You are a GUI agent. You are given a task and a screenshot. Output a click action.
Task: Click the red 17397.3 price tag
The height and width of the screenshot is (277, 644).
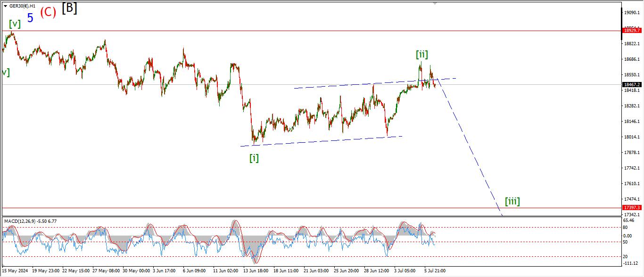coord(631,207)
